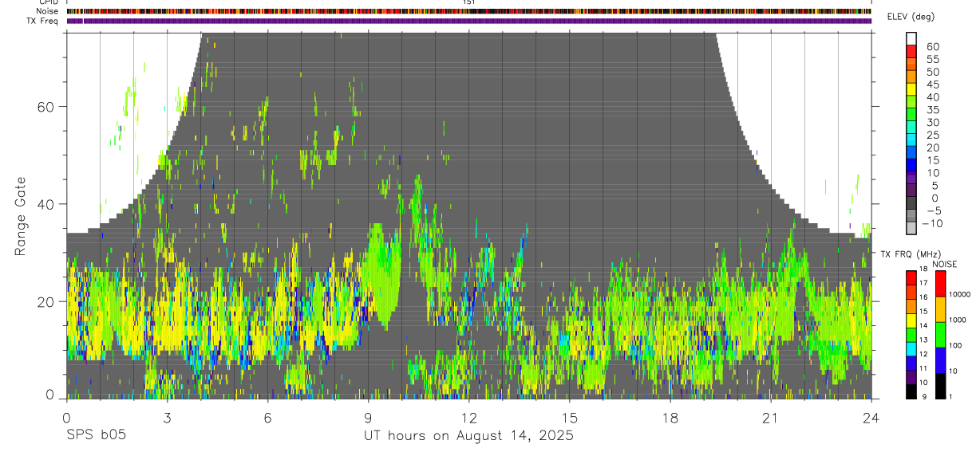Pick the white top swatch of ELEV scale
This screenshot has height=452, width=980.
[x=911, y=38]
